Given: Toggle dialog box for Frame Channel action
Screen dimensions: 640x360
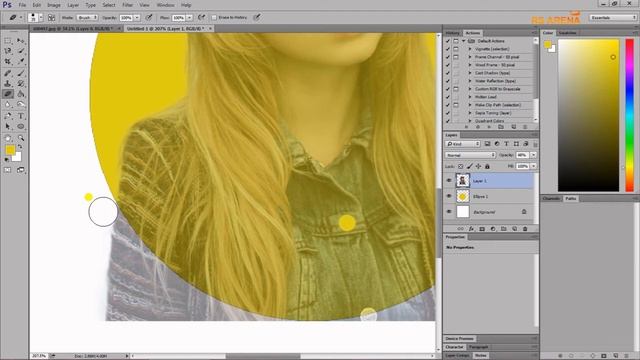Looking at the screenshot, I should point(456,57).
